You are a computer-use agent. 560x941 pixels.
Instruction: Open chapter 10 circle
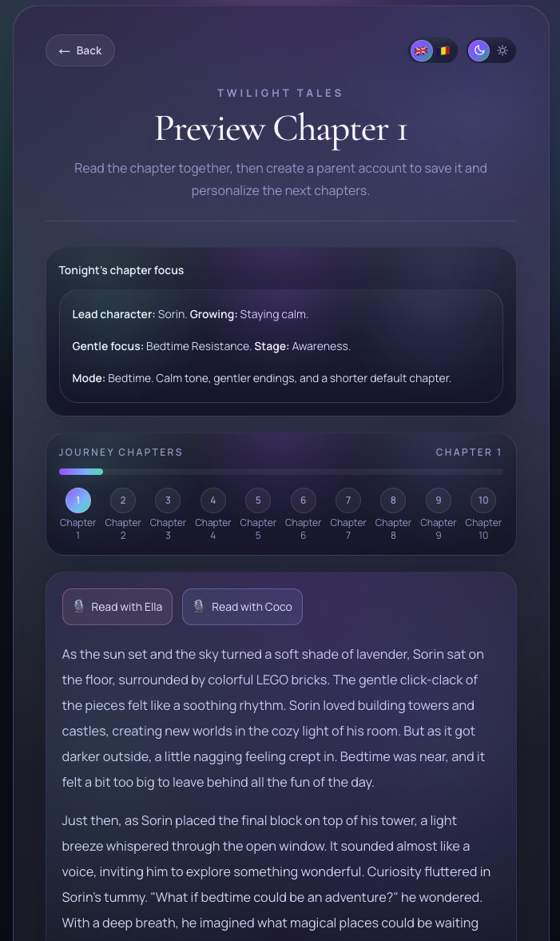coord(483,500)
